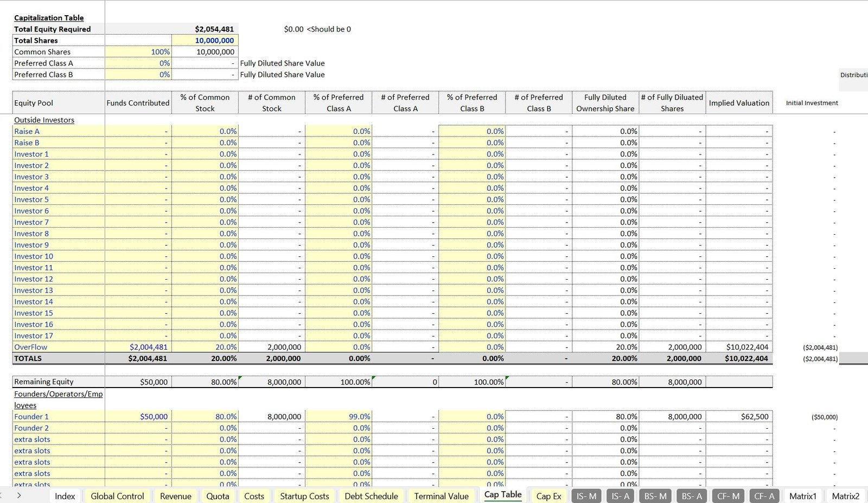This screenshot has width=868, height=503.
Task: Go to the Terminal Value tab
Action: [441, 496]
